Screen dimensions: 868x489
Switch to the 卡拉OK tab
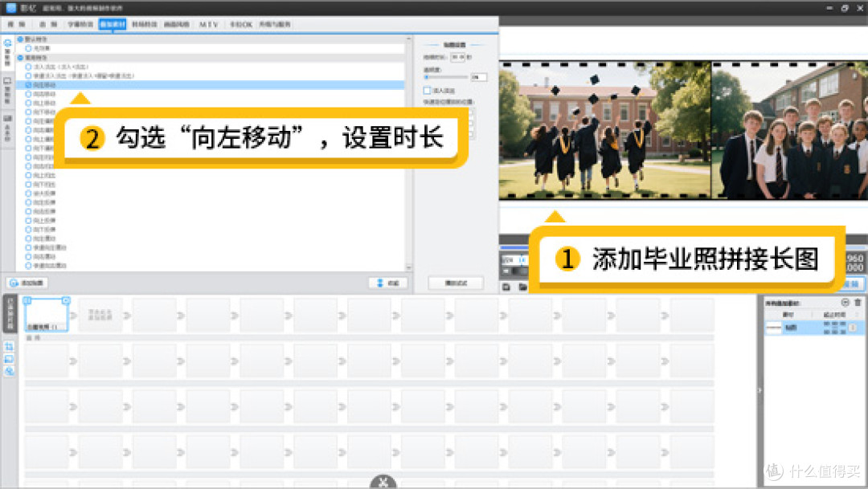[241, 24]
